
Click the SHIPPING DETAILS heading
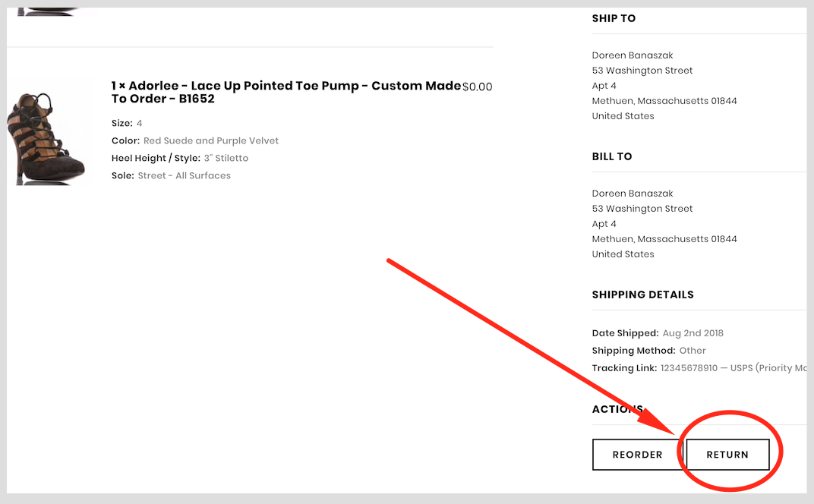point(642,295)
